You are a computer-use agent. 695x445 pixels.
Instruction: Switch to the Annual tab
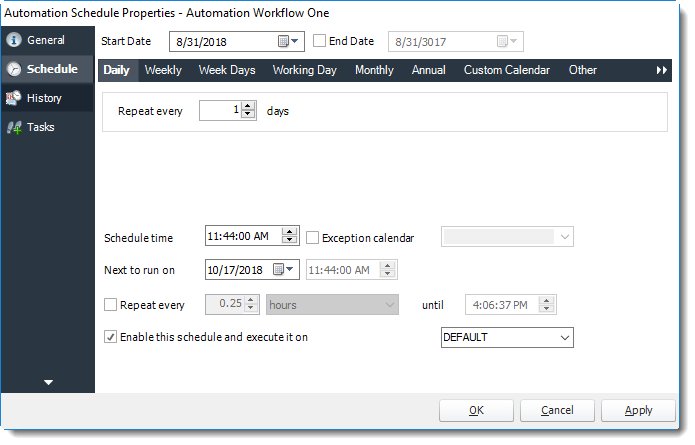tap(428, 70)
